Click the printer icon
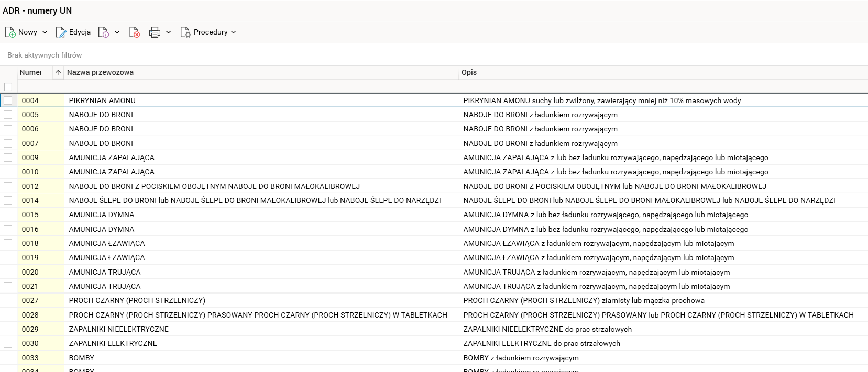The width and height of the screenshot is (868, 372). click(x=155, y=32)
